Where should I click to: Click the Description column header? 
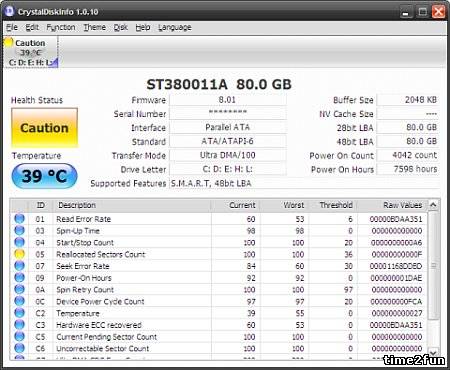point(132,205)
